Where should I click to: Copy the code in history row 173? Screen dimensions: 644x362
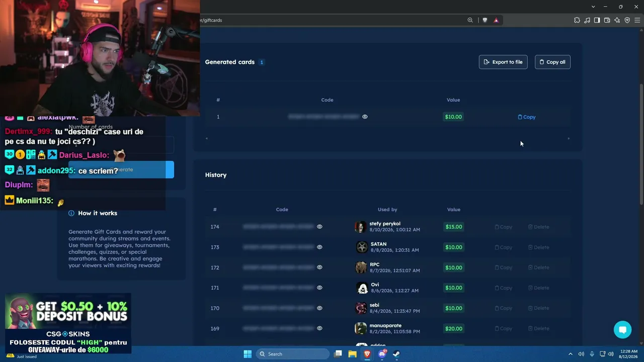[503, 247]
